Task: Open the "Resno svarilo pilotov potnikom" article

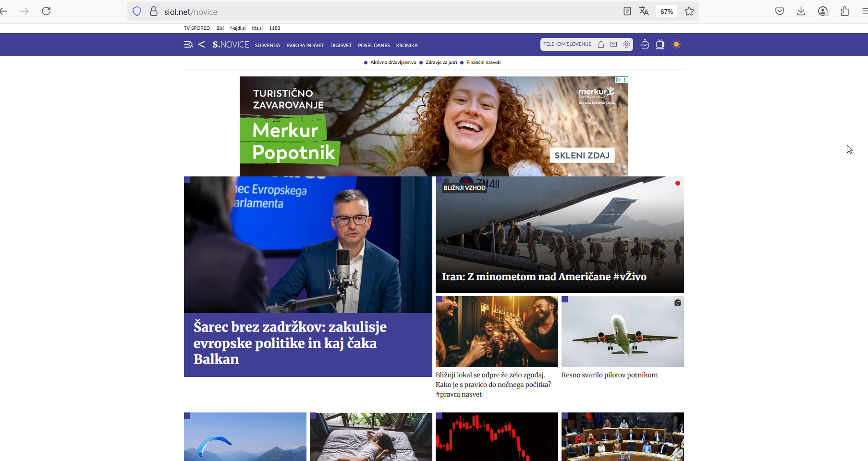Action: coord(609,375)
